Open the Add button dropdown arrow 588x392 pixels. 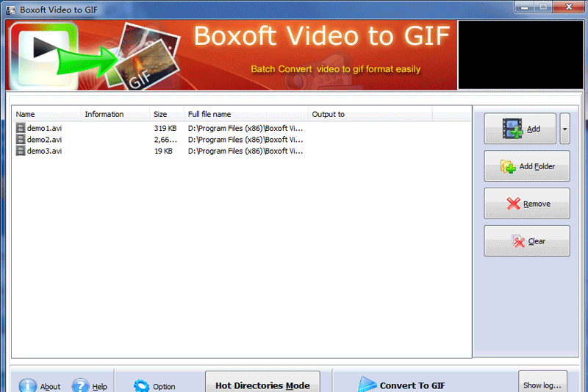tap(564, 129)
